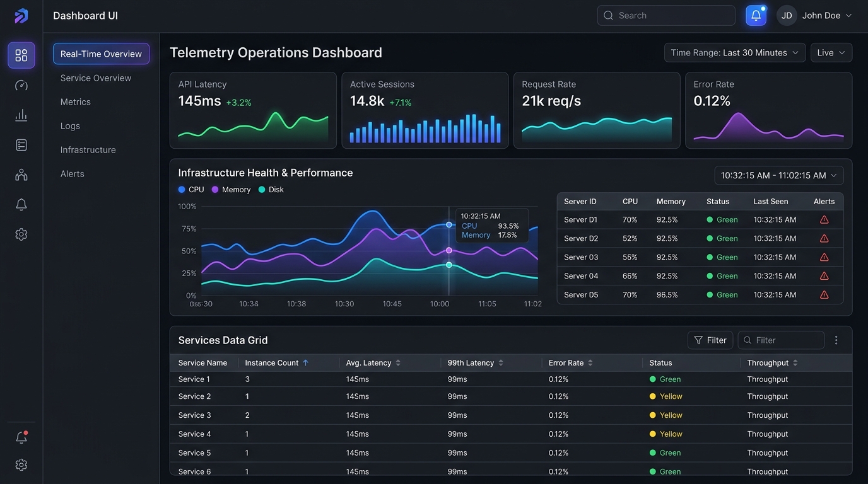Open the bell icon in middle sidebar

pyautogui.click(x=21, y=204)
